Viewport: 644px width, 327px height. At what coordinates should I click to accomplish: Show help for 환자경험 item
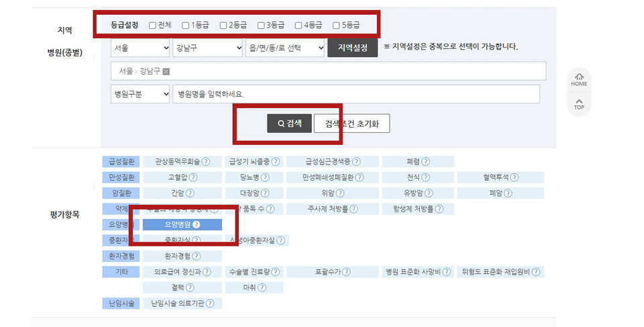(x=197, y=256)
